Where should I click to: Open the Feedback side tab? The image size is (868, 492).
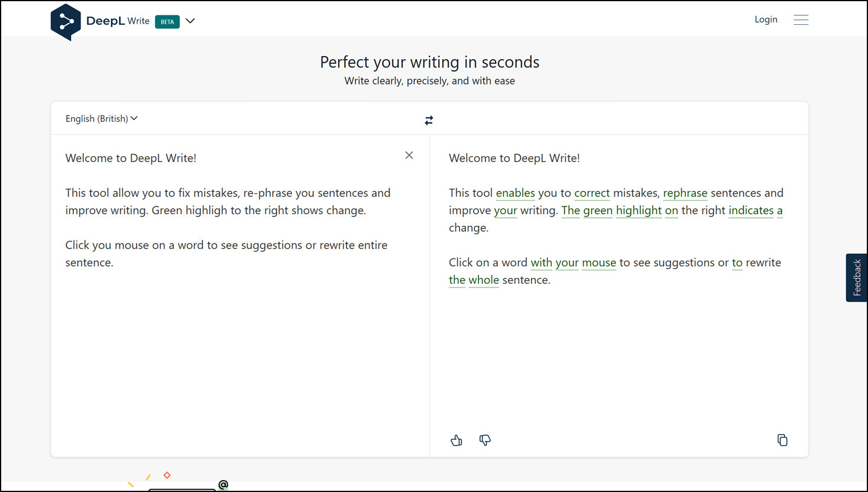pos(857,278)
